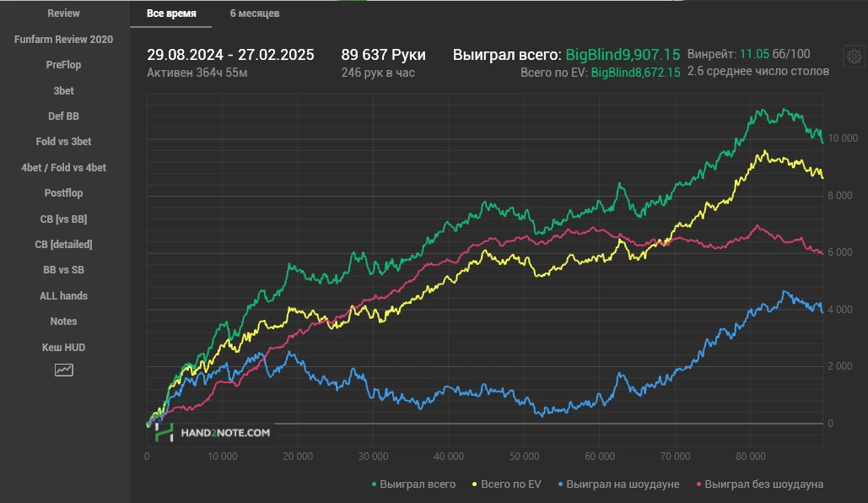Open the PreFlop stats page
The image size is (868, 503).
pyautogui.click(x=64, y=65)
